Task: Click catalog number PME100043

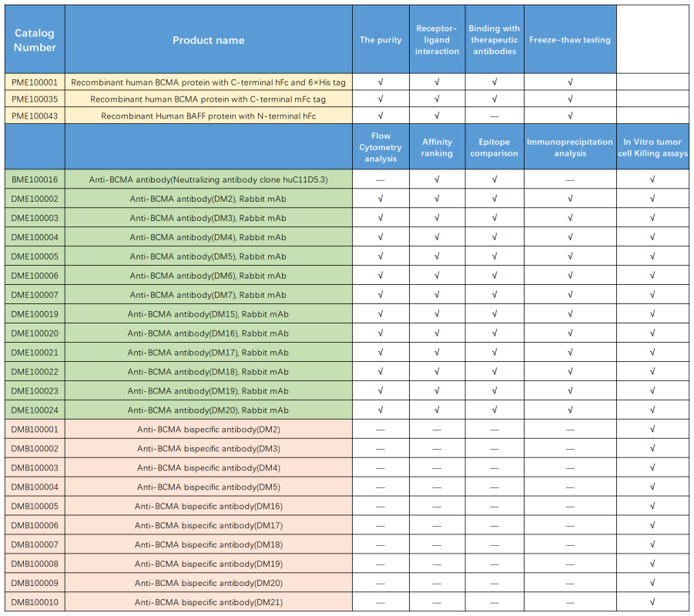Action: [x=35, y=116]
